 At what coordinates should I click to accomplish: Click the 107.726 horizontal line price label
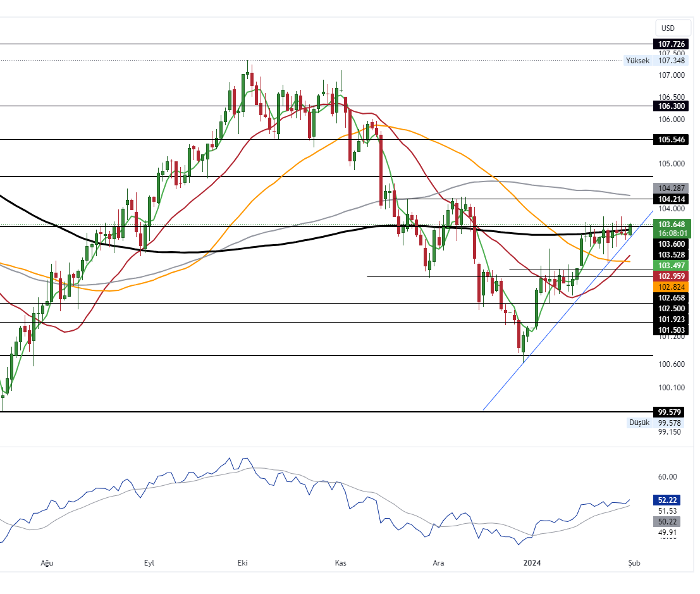(x=672, y=44)
